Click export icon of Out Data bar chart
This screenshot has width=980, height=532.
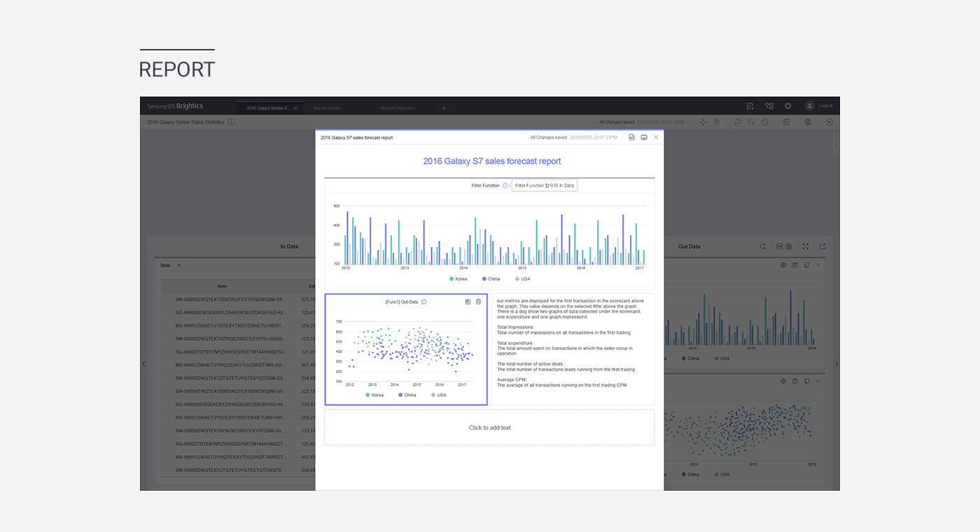coord(795,265)
